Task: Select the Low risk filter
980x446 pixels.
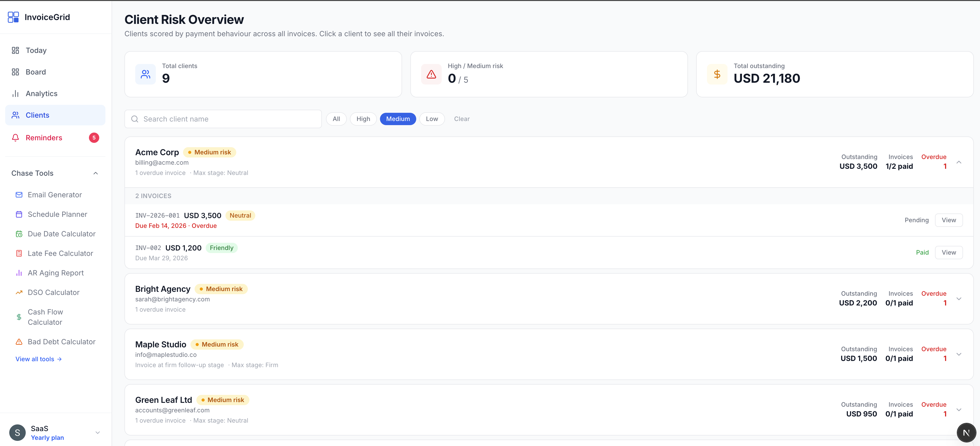Action: point(432,119)
